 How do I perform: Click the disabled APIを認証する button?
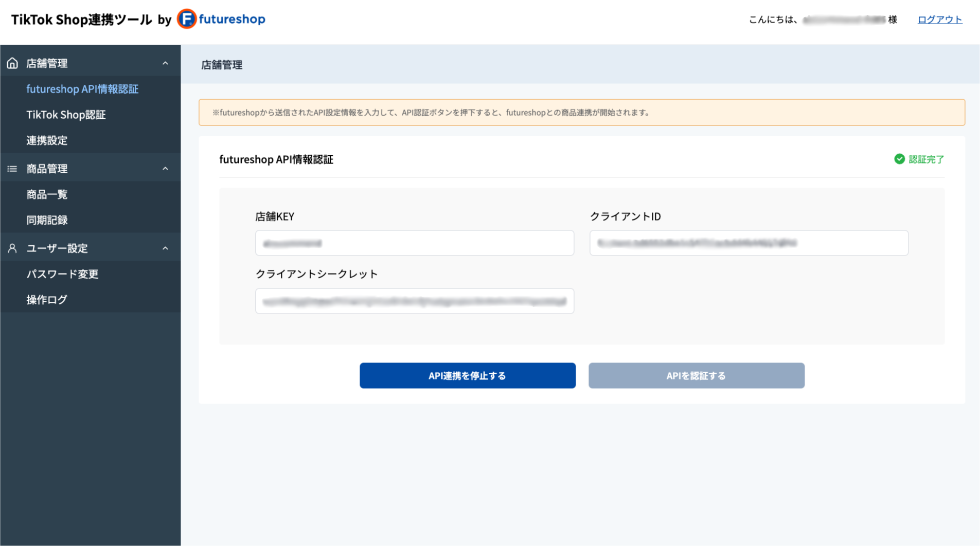(696, 375)
